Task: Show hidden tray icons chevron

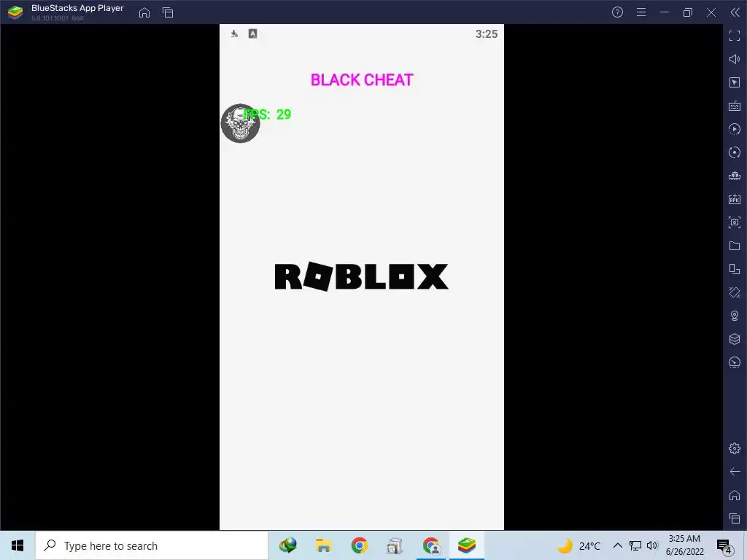Action: (x=617, y=545)
